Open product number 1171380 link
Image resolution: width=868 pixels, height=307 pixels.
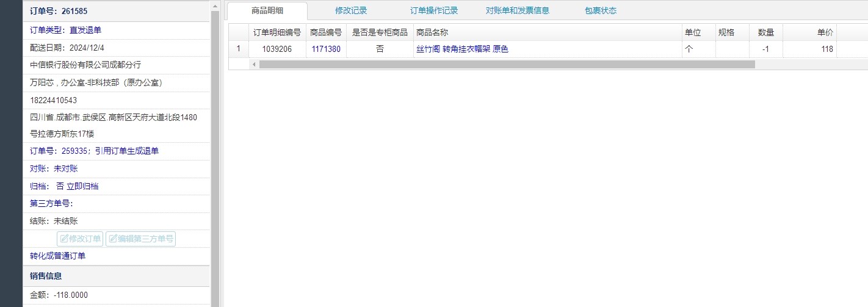pos(326,49)
